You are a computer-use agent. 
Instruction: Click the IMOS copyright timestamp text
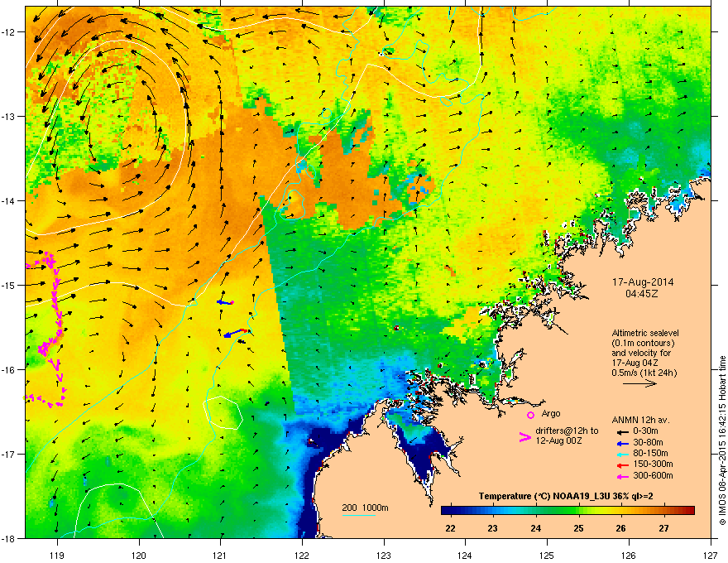722,440
